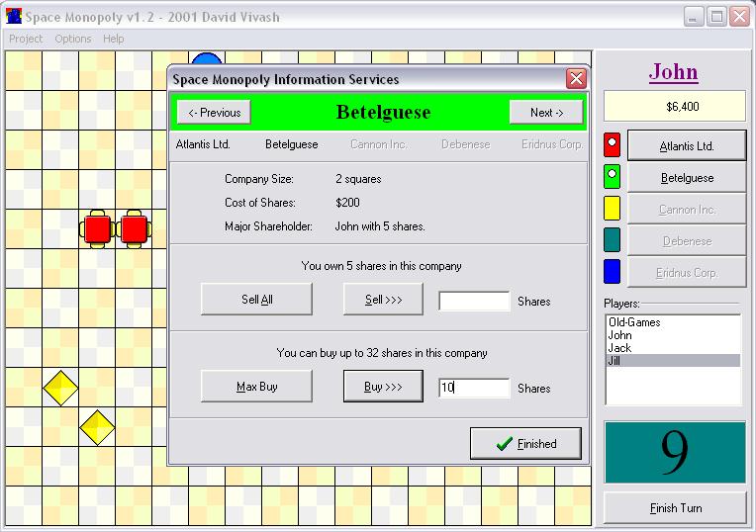Click the yellow Cannon Inc. color swatch

coord(612,209)
